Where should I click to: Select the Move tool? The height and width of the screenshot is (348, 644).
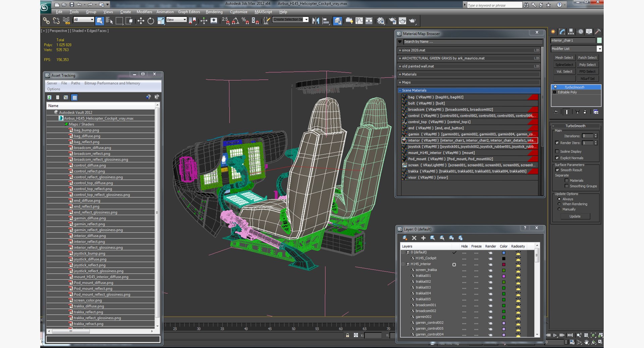(141, 21)
